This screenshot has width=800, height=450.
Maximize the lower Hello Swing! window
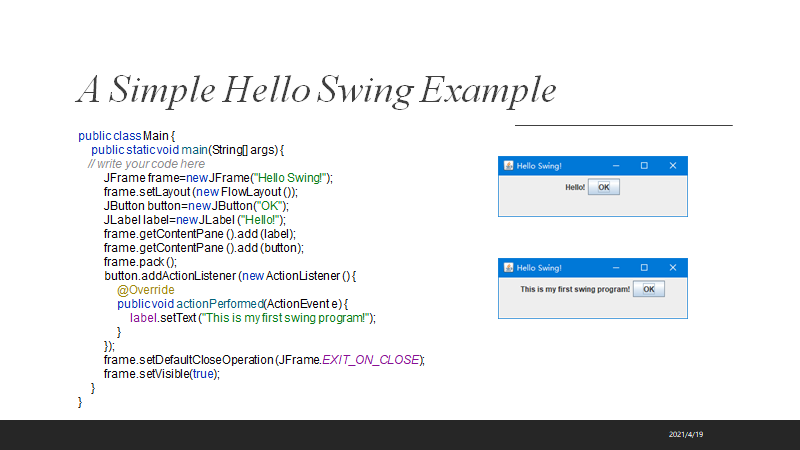tap(644, 268)
